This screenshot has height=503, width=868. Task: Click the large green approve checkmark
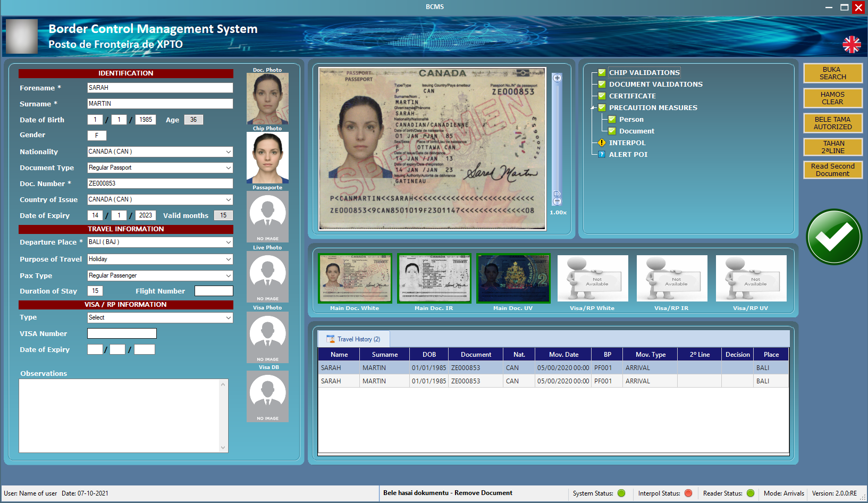pos(833,237)
